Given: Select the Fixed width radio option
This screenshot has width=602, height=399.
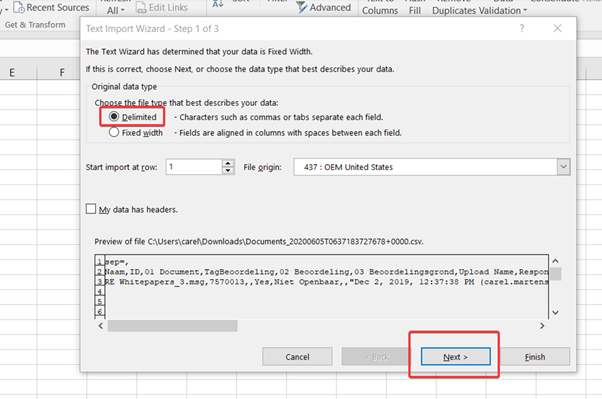Looking at the screenshot, I should (114, 132).
